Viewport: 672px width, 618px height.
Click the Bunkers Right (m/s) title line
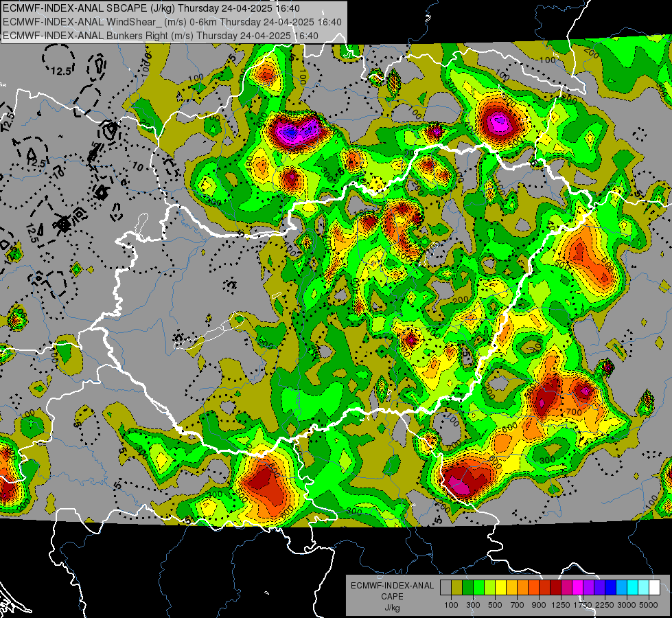(x=161, y=36)
